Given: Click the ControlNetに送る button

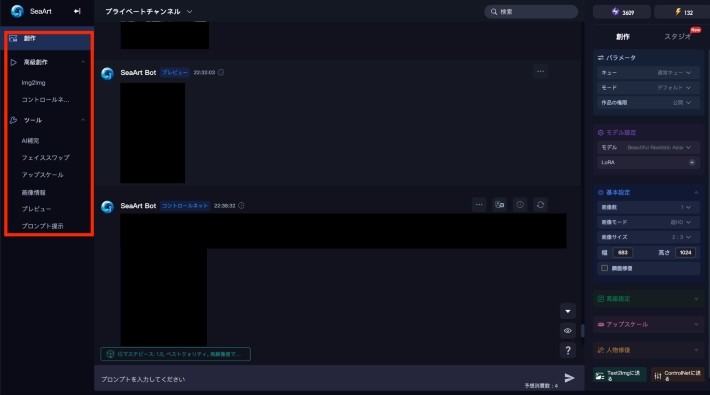Looking at the screenshot, I should pyautogui.click(x=677, y=375).
